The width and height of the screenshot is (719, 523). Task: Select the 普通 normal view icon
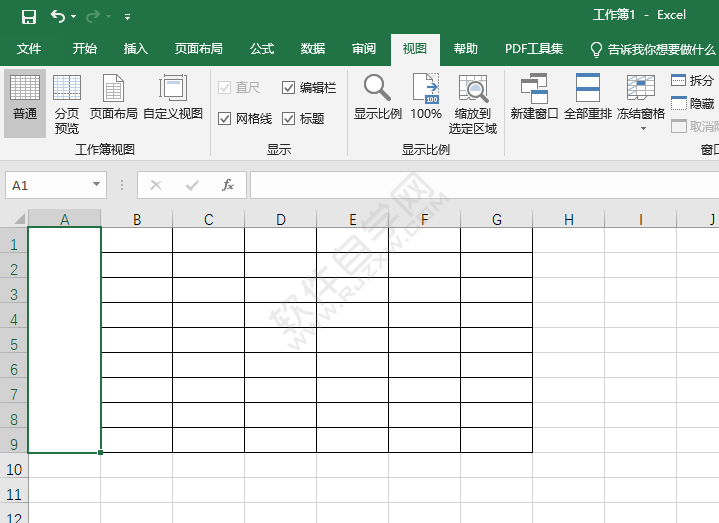tap(25, 103)
